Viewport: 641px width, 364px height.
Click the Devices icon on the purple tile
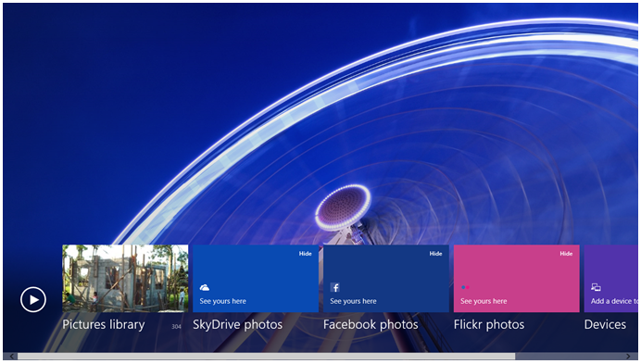pos(596,287)
